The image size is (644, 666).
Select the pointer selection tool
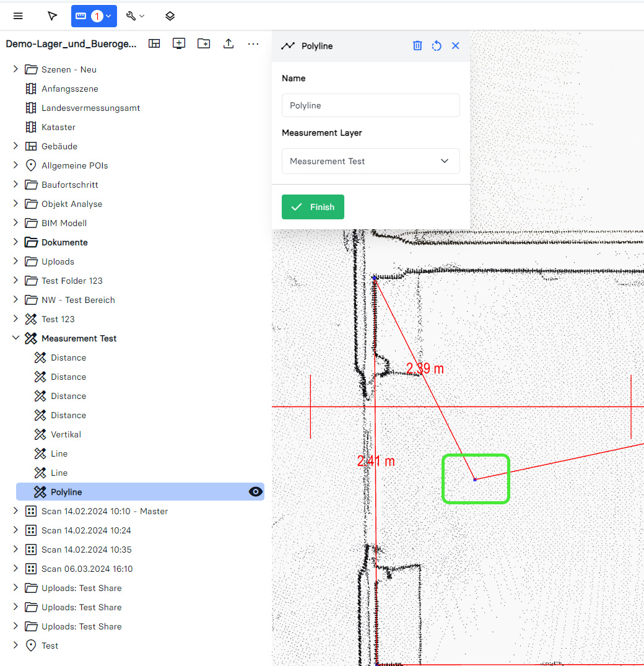coord(52,16)
